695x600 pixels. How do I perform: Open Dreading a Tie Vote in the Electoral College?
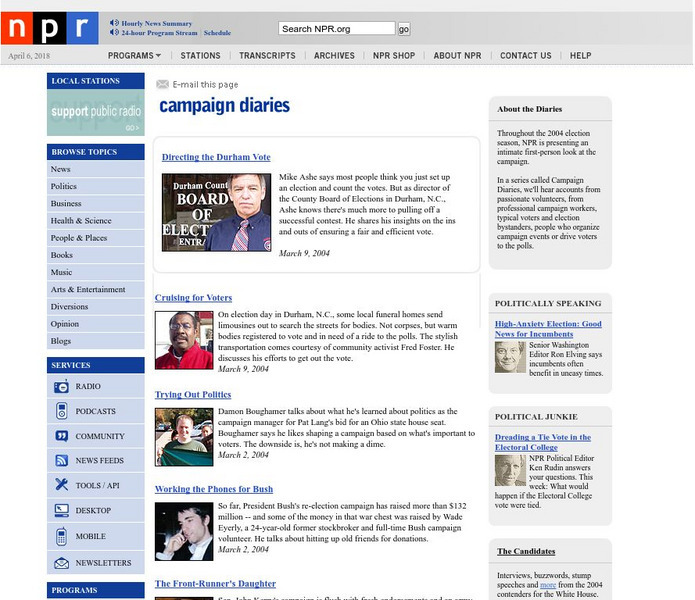tap(543, 442)
